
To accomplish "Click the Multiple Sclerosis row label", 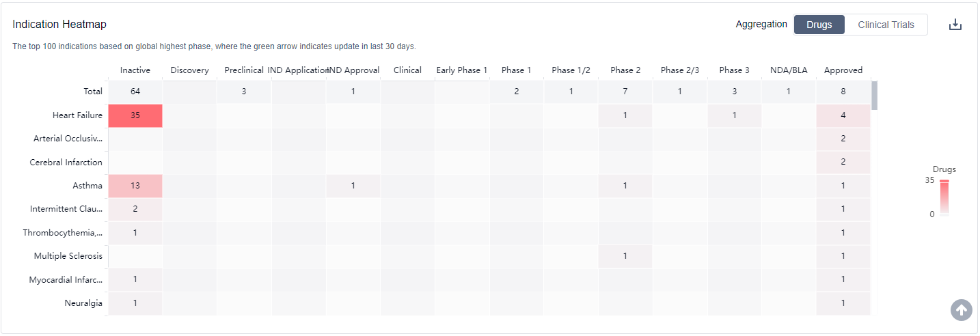I will pyautogui.click(x=68, y=256).
